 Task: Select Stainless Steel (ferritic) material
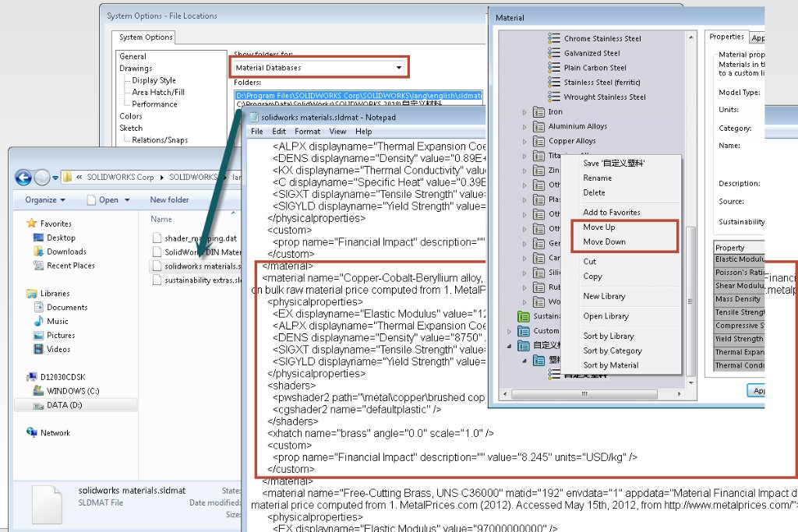pyautogui.click(x=602, y=83)
